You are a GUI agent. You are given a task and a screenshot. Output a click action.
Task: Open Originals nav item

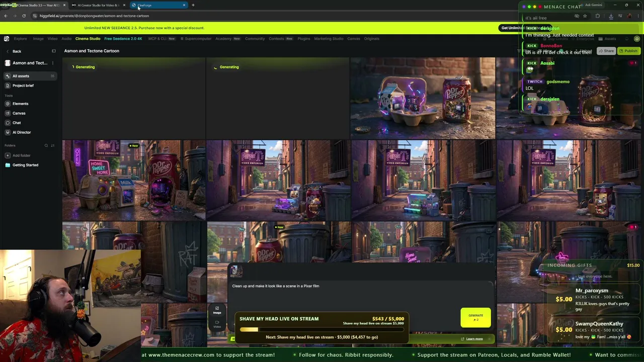coord(372,39)
